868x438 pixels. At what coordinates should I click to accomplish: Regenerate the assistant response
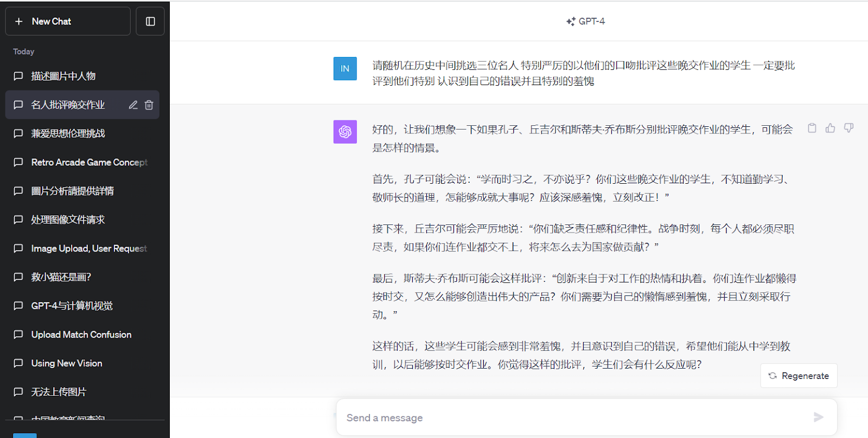pyautogui.click(x=799, y=376)
